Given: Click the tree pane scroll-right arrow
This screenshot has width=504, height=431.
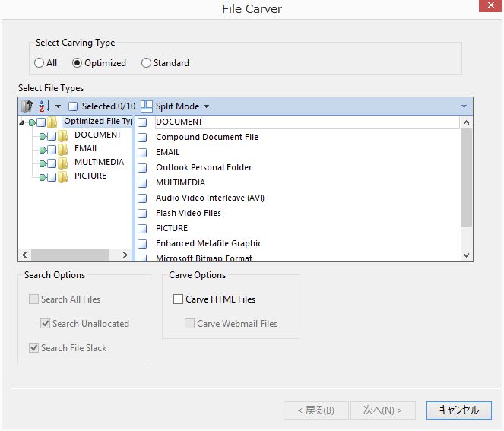Looking at the screenshot, I should point(125,255).
